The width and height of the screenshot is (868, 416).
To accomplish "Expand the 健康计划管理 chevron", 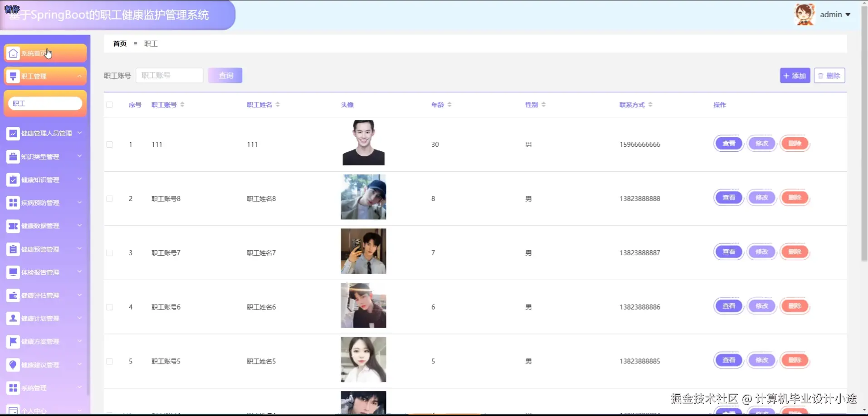I will click(79, 318).
